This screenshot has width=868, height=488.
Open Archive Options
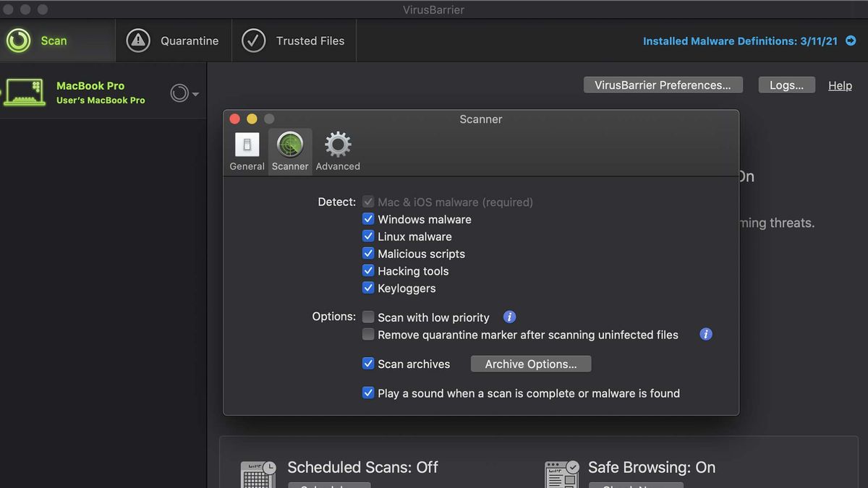530,363
